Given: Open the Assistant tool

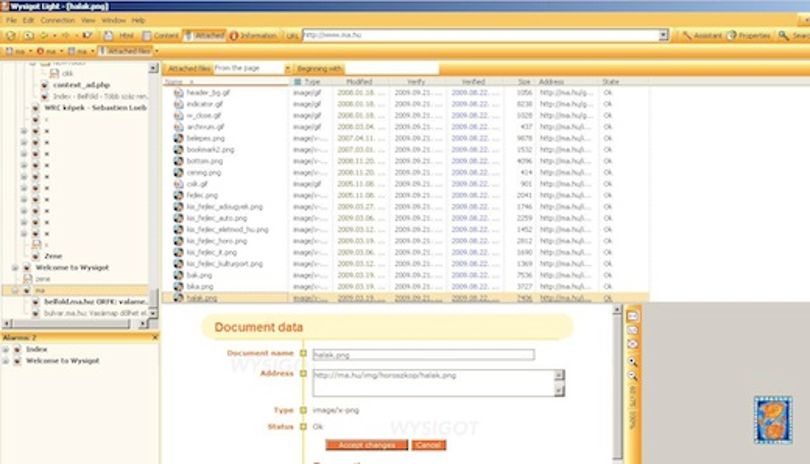Looking at the screenshot, I should point(702,36).
